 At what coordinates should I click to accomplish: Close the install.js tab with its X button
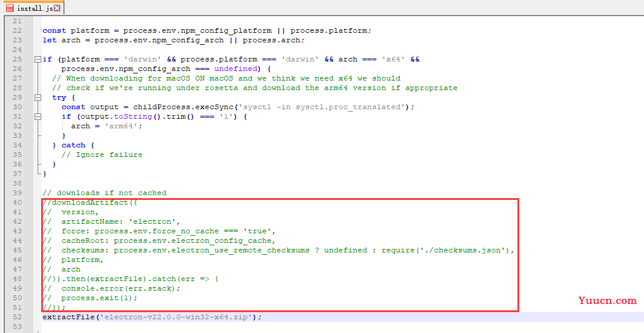tap(57, 8)
